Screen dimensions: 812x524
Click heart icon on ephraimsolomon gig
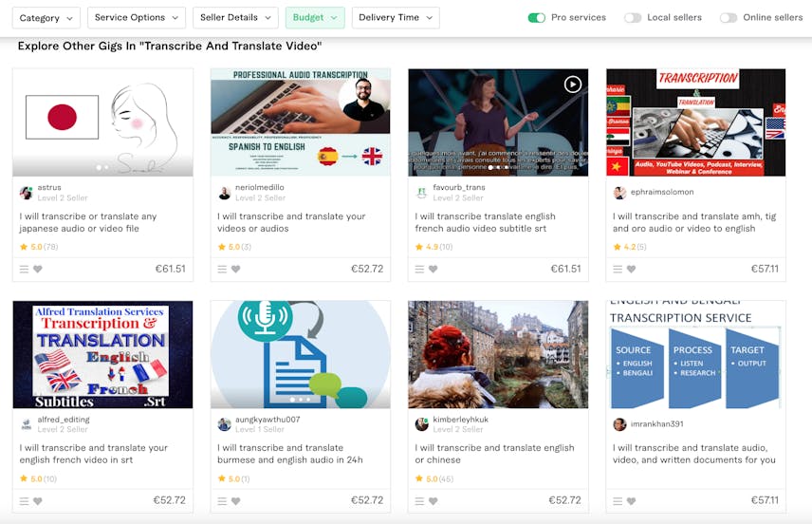(x=631, y=269)
